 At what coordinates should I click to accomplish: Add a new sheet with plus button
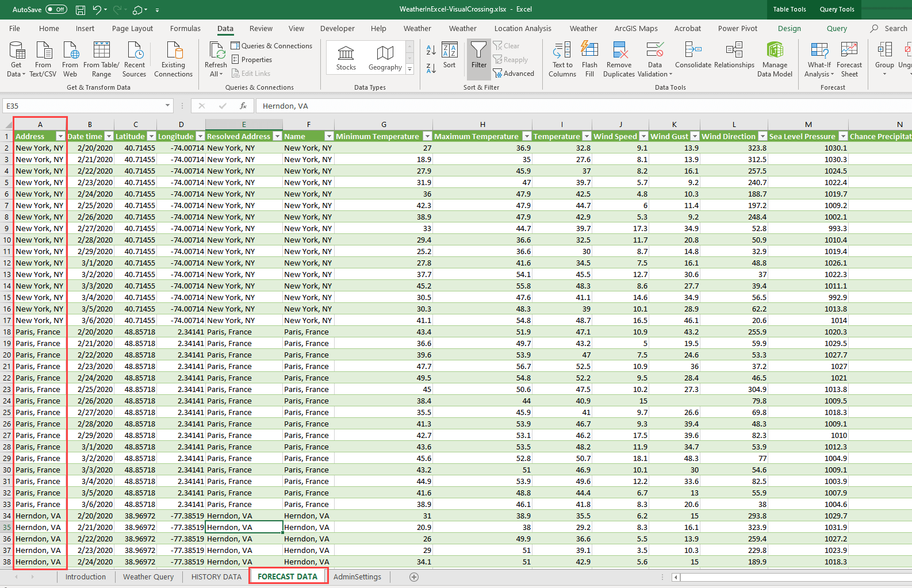point(413,577)
